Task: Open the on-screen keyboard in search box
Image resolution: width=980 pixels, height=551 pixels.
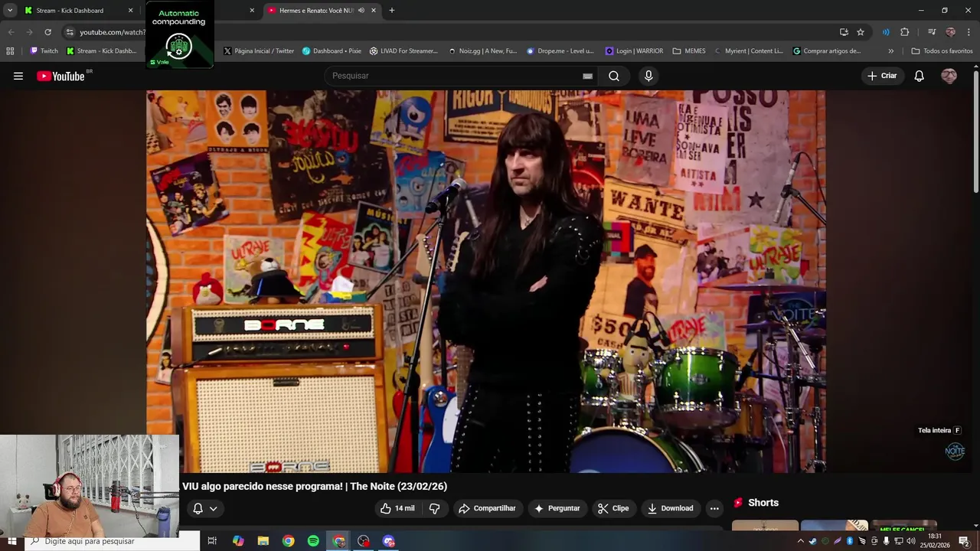Action: tap(587, 76)
